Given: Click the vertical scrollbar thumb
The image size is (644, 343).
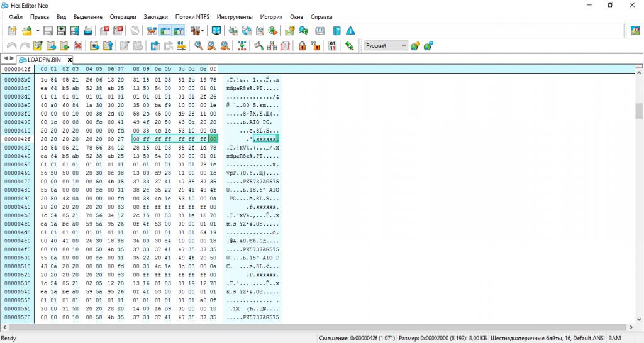Looking at the screenshot, I should tap(639, 111).
